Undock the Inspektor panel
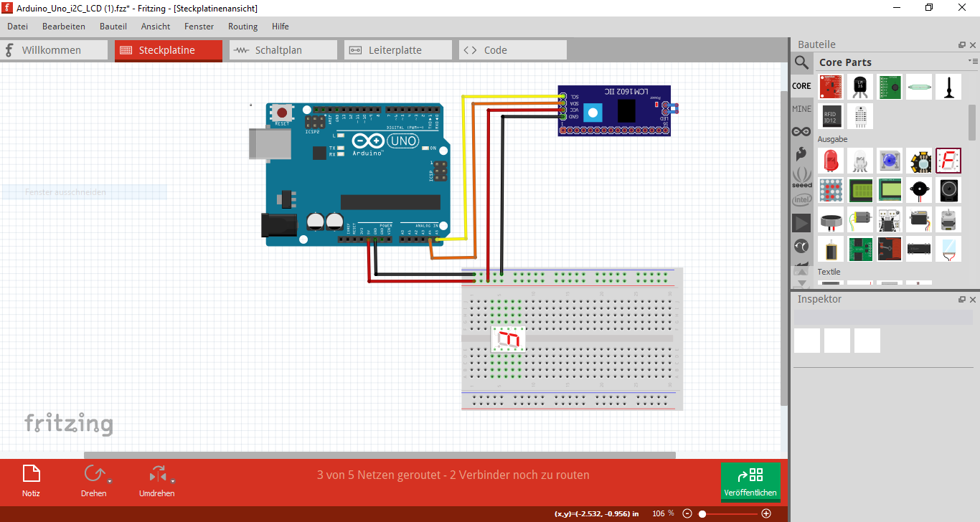This screenshot has height=522, width=980. [962, 299]
